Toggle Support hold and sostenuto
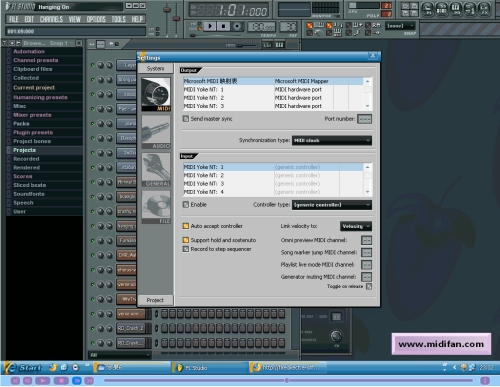 point(186,240)
